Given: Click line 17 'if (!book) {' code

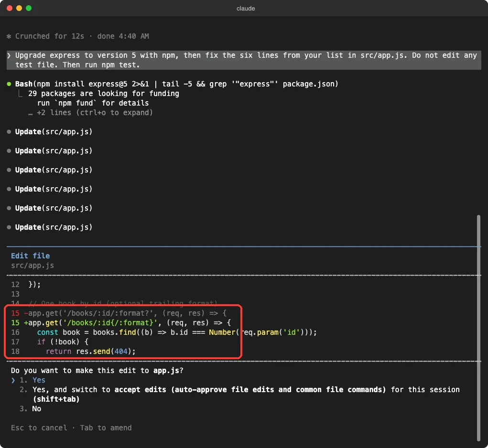Looking at the screenshot, I should [50, 341].
